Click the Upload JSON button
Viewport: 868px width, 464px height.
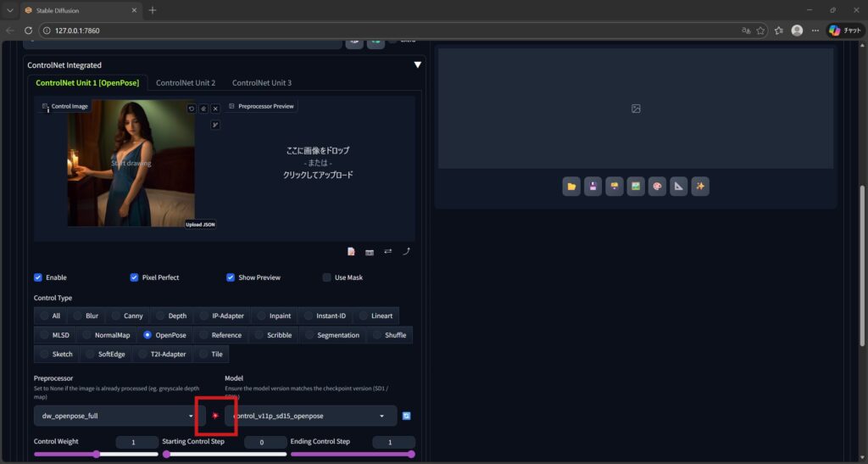[201, 224]
